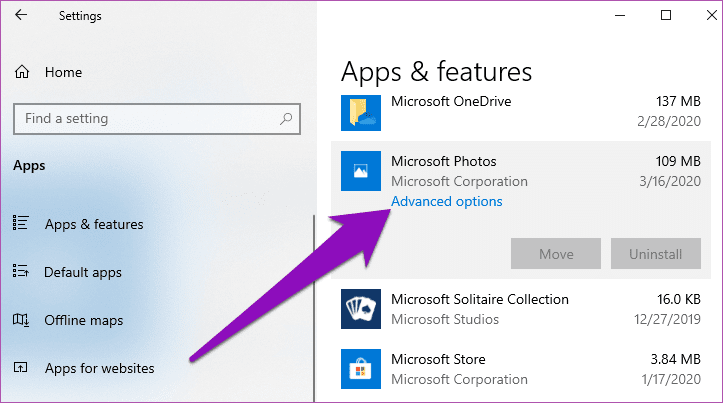
Task: Click the search magnifier in Find a setting
Action: tap(286, 119)
